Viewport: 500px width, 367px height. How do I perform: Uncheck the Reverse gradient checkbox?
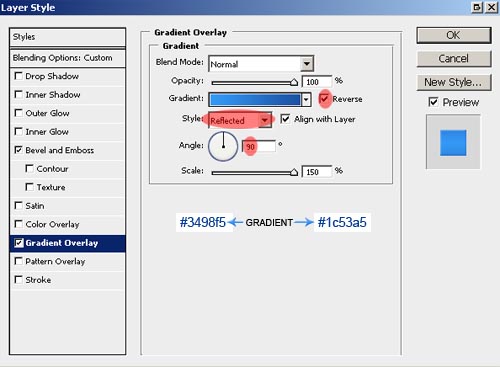click(x=324, y=99)
